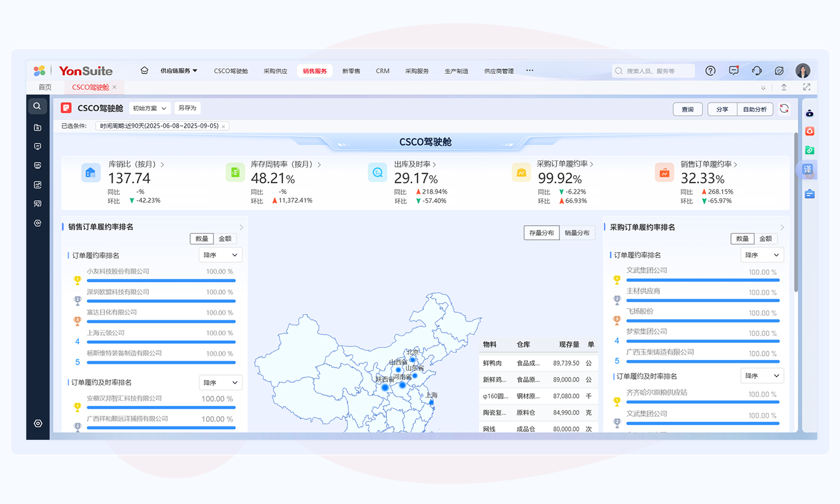Switch sales order ranking to 金额
This screenshot has width=840, height=504.
[x=225, y=239]
